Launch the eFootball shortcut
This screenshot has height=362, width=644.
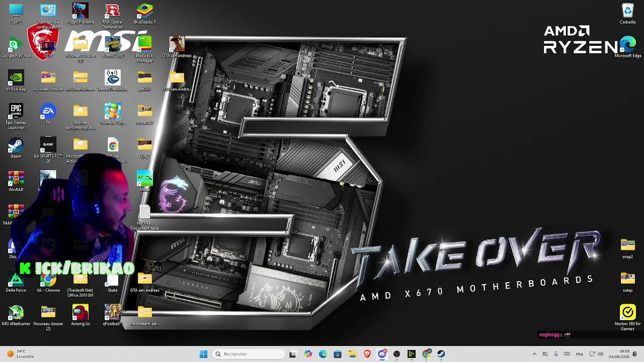click(113, 316)
